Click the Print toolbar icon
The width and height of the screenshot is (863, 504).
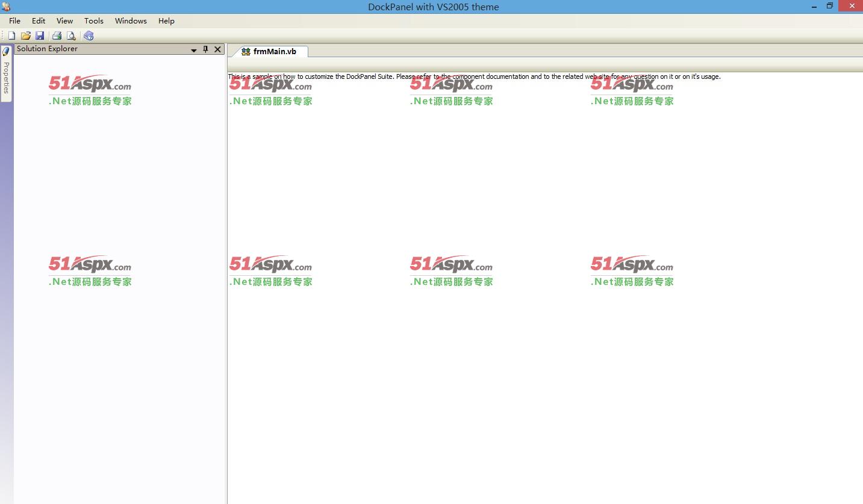(57, 36)
